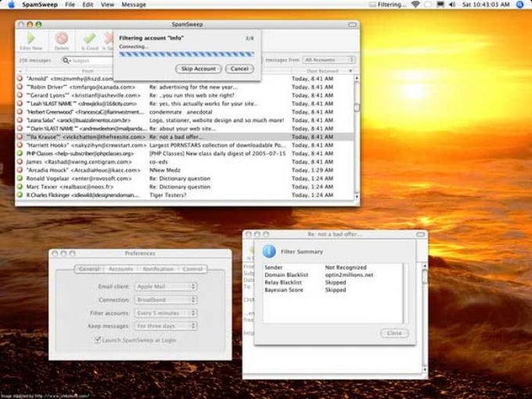532x399 pixels.
Task: Open the Email client dropdown
Action: [165, 286]
